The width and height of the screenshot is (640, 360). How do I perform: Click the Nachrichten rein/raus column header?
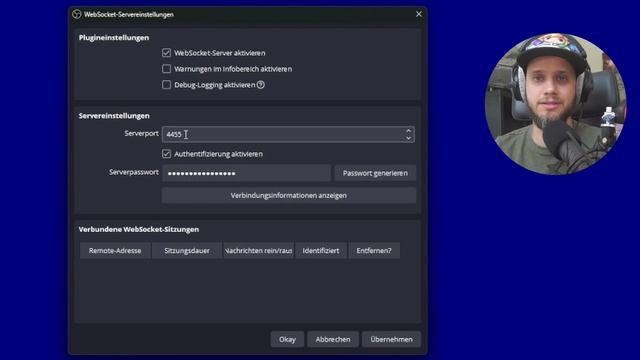click(259, 251)
